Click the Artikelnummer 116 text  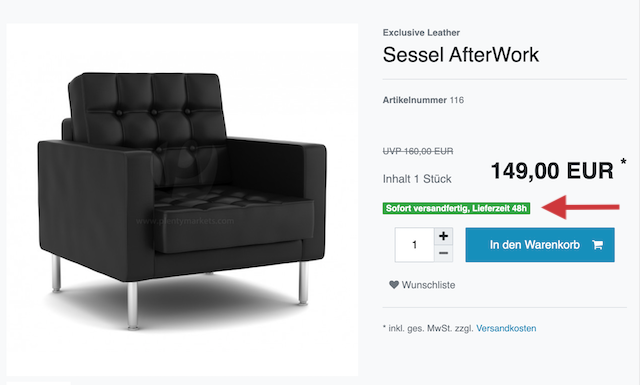click(x=423, y=100)
